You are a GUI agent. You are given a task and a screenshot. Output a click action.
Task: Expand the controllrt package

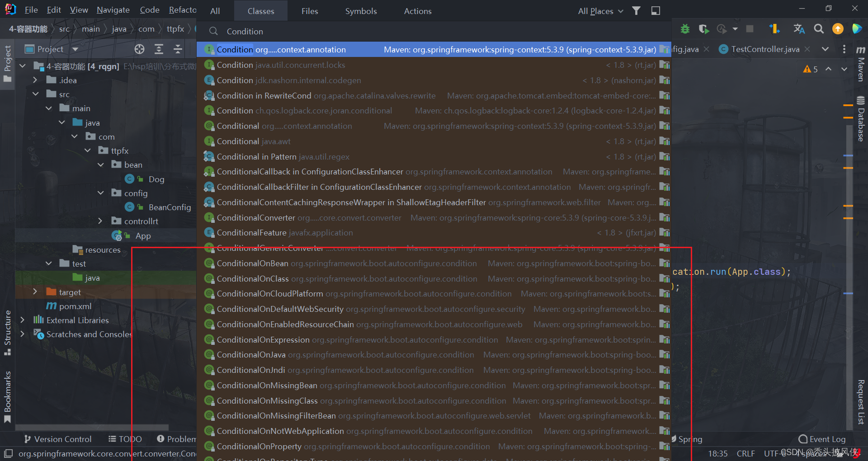100,221
